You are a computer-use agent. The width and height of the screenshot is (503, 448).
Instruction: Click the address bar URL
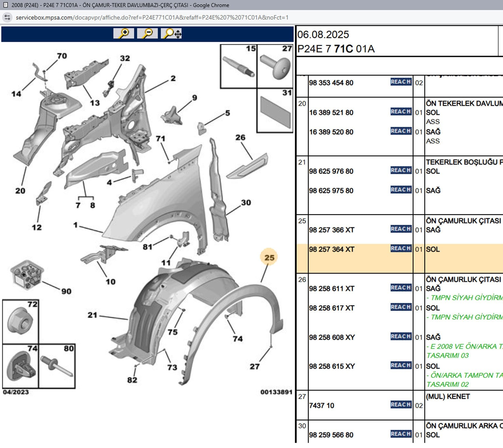pos(152,17)
